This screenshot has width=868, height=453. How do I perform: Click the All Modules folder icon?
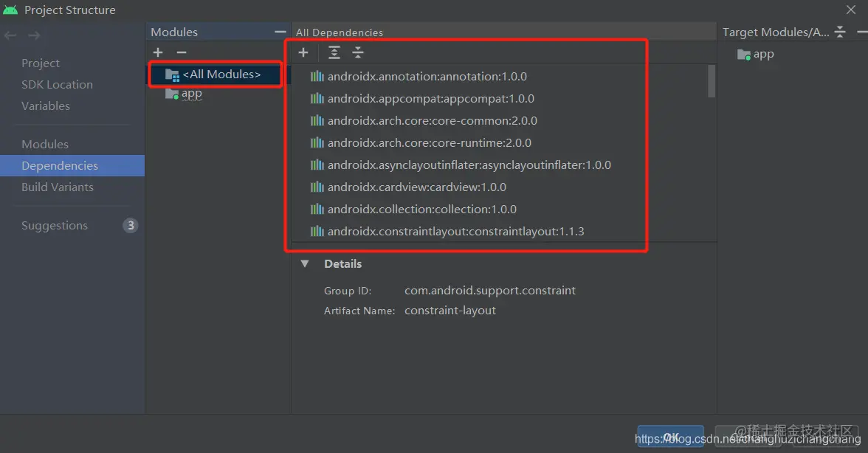173,75
